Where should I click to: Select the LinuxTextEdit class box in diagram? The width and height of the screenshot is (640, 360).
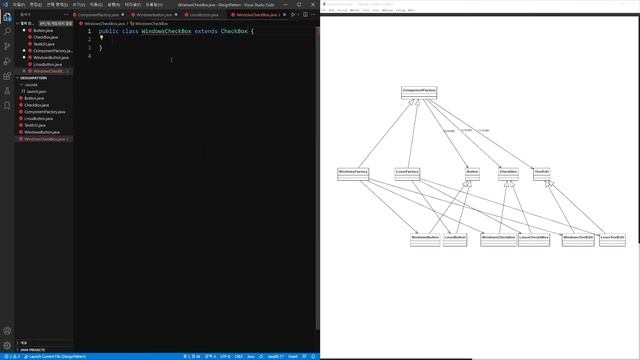click(x=612, y=240)
